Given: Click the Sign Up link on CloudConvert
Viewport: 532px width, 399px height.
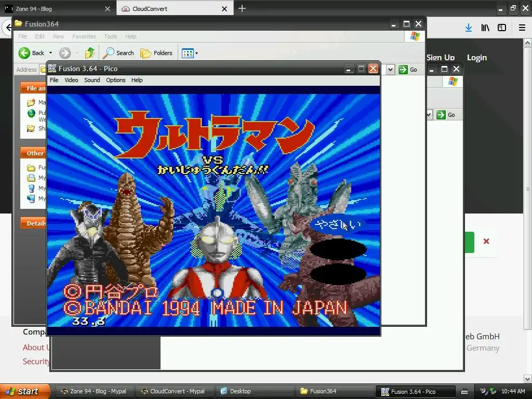Looking at the screenshot, I should click(441, 58).
